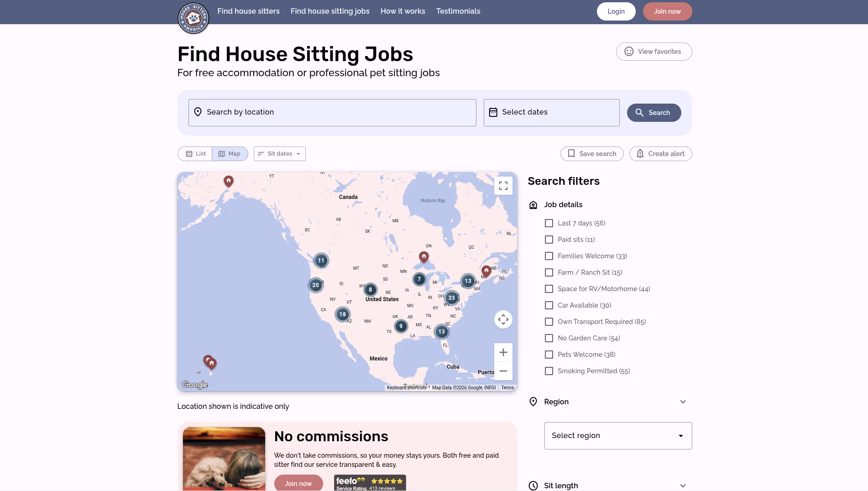868x491 pixels.
Task: Check Own Transport Required filter
Action: pyautogui.click(x=549, y=322)
